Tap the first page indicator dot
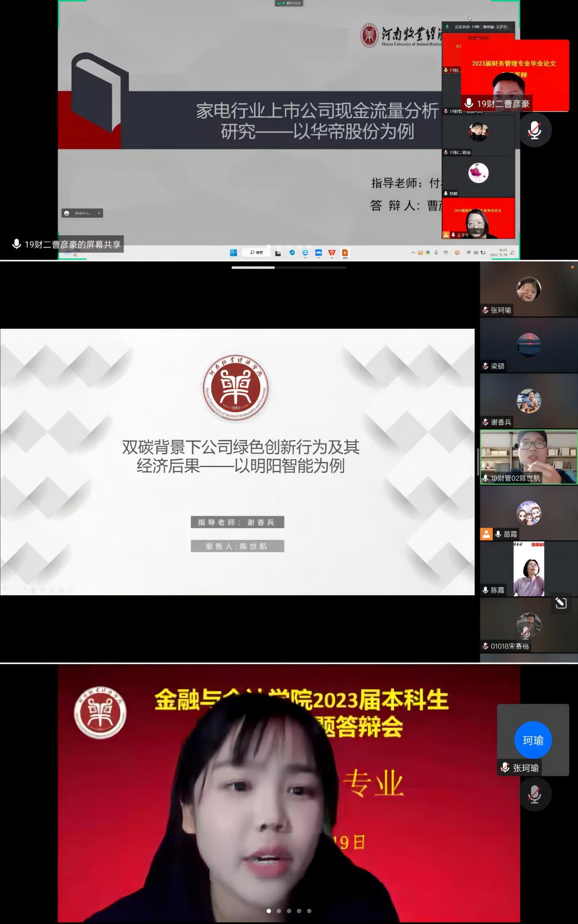 coord(269,910)
